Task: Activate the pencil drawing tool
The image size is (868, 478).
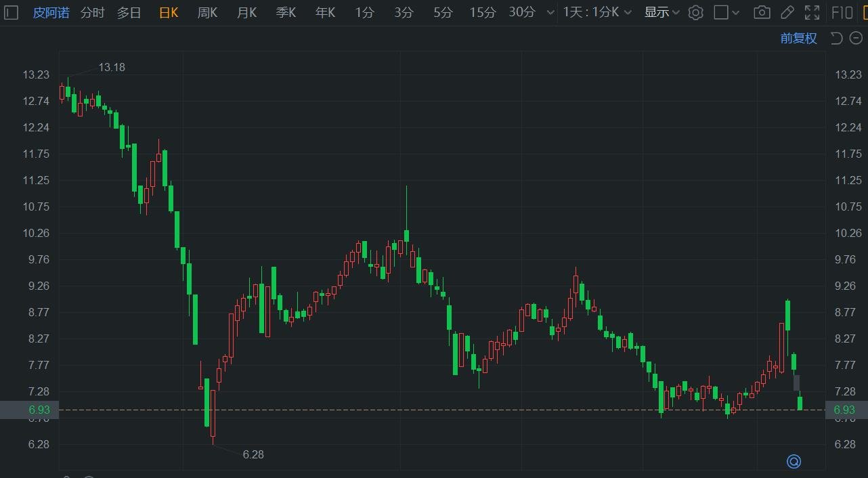Action: click(787, 12)
